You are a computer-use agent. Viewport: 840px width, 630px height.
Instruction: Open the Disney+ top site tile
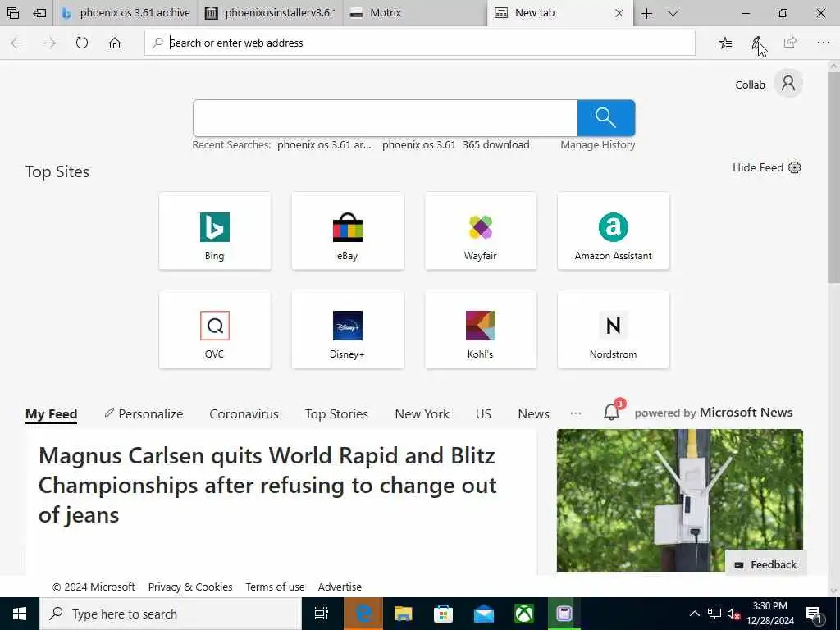tap(348, 330)
